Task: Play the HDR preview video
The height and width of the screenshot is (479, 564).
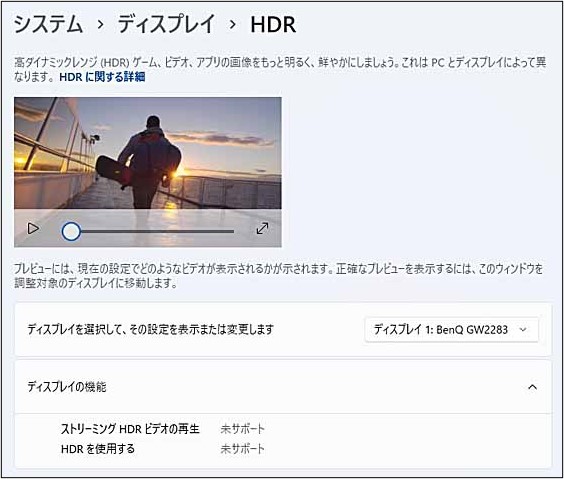Action: 33,228
